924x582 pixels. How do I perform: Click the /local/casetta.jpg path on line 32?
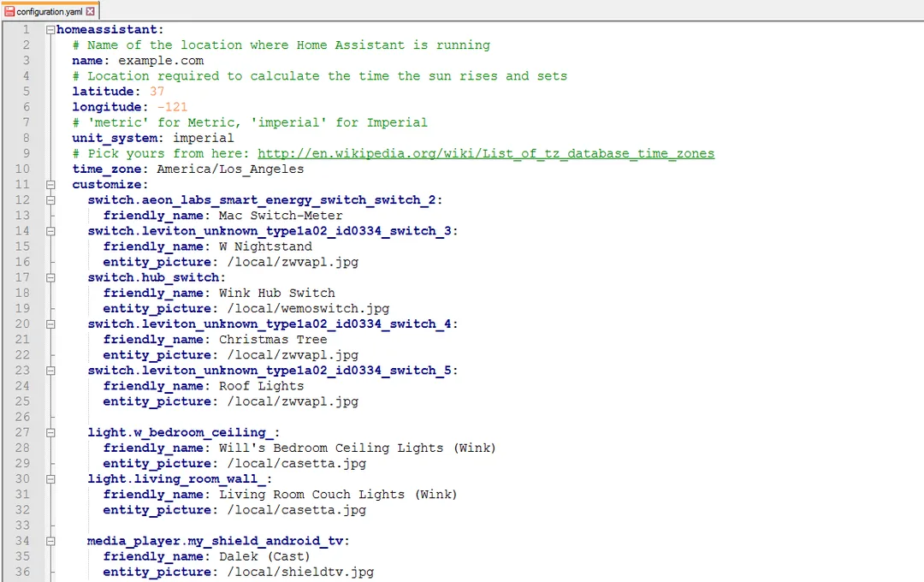296,510
